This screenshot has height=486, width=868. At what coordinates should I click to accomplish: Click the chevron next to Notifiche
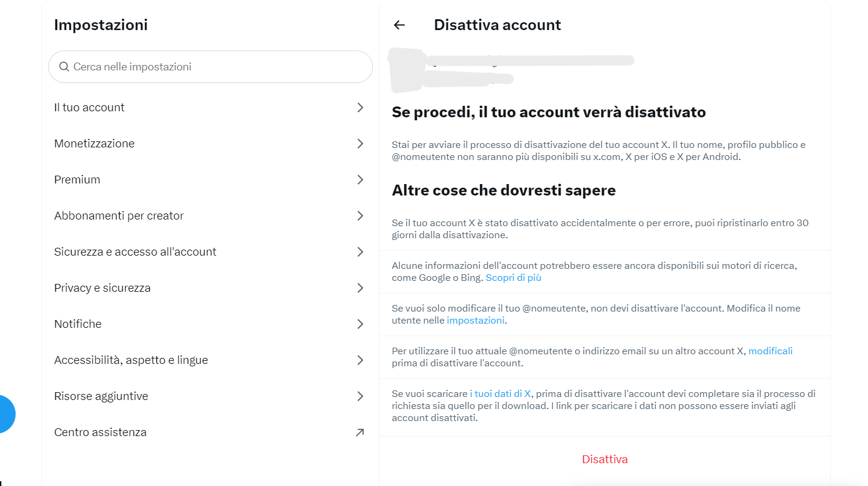[x=360, y=324]
